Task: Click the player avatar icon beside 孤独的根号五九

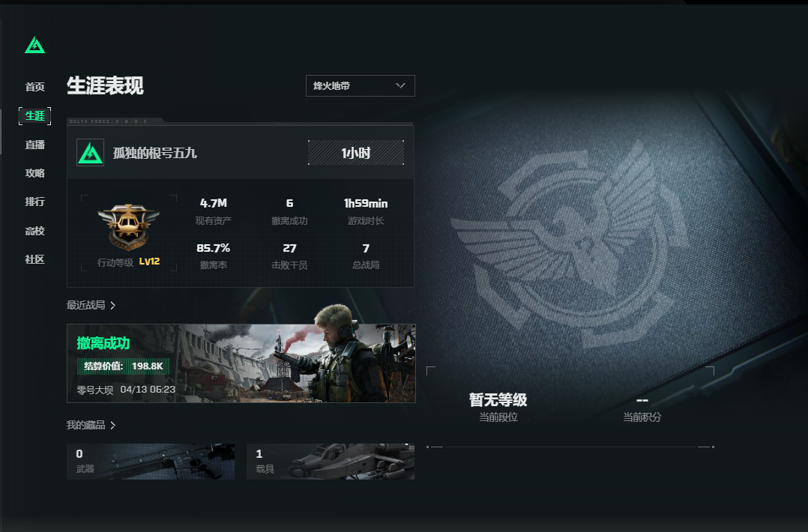Action: pyautogui.click(x=90, y=152)
